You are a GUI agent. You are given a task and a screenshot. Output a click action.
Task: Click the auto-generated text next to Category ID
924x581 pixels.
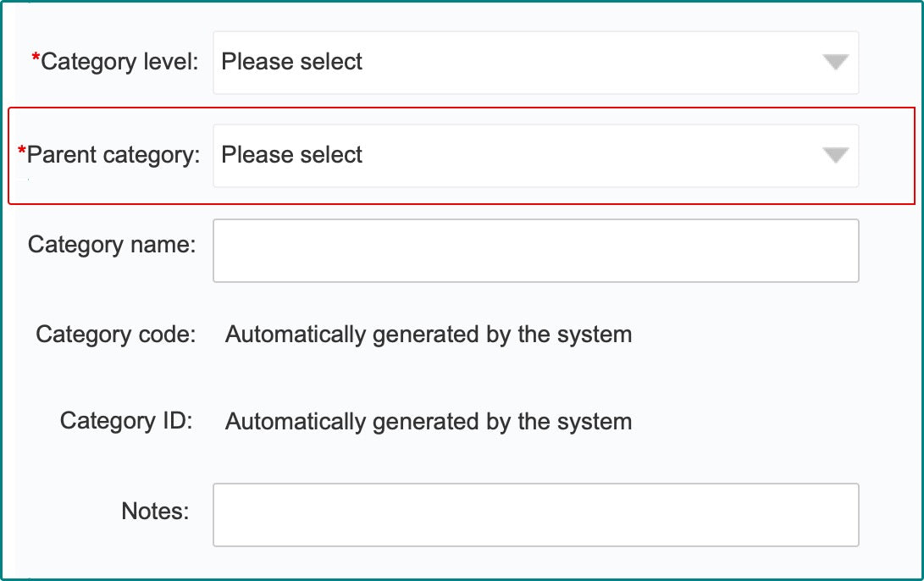[429, 422]
